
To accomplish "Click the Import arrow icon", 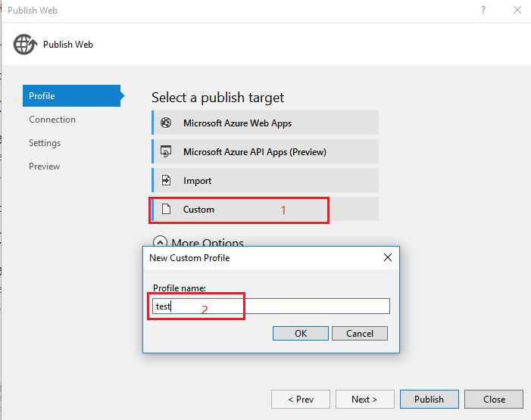I will (x=167, y=181).
